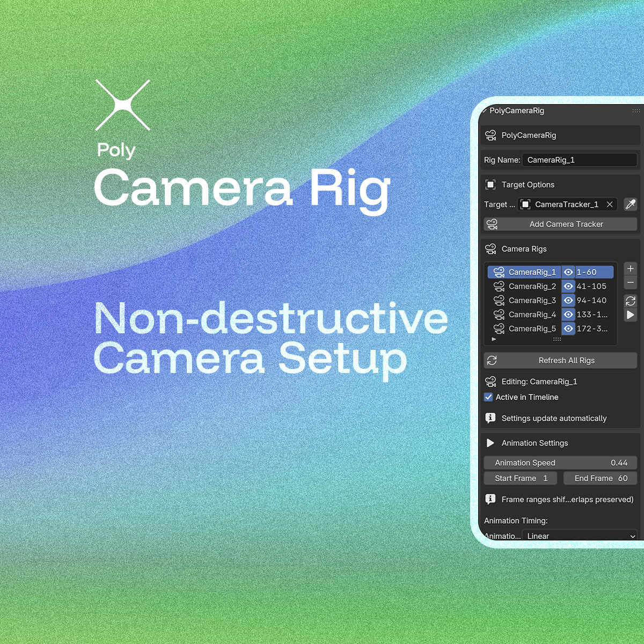644x644 pixels.
Task: Toggle the eye icon for CameraRig_5
Action: 568,328
